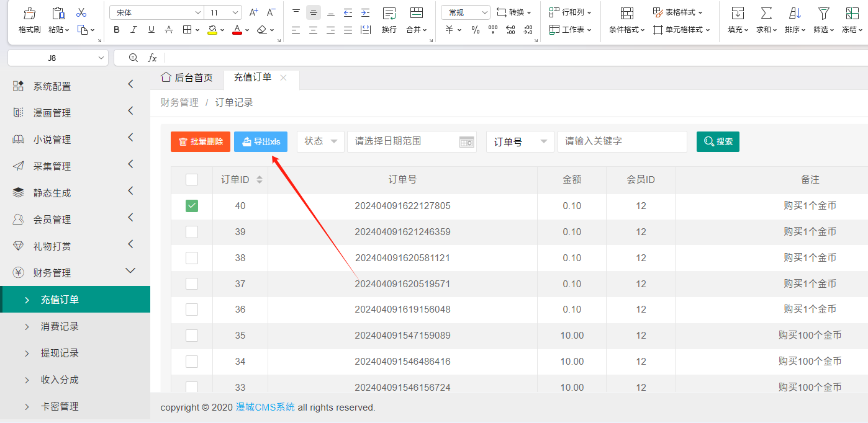Apply italic formatting
This screenshot has height=423, width=868.
click(134, 30)
